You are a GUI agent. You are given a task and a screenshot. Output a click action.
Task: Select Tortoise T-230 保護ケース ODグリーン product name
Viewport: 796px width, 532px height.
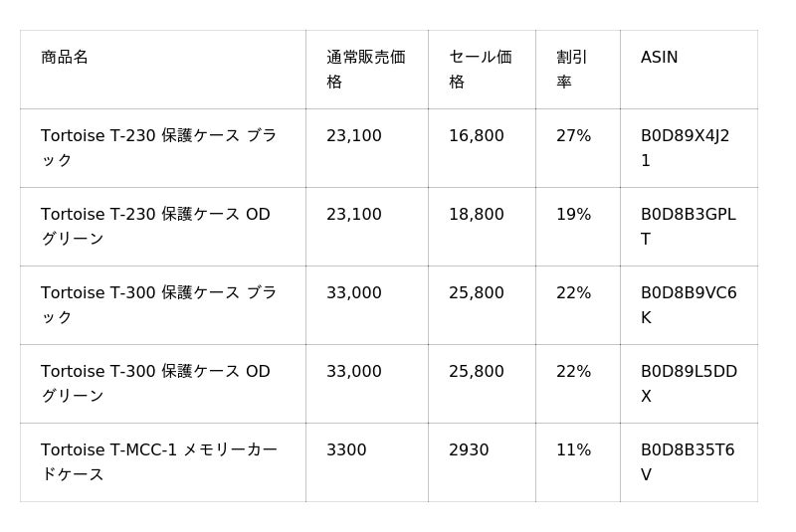point(155,227)
